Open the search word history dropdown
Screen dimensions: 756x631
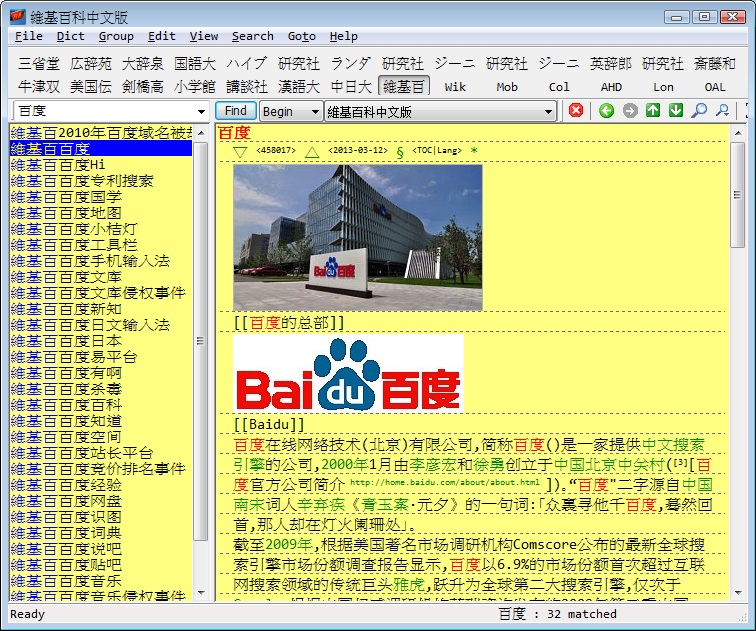tap(201, 111)
